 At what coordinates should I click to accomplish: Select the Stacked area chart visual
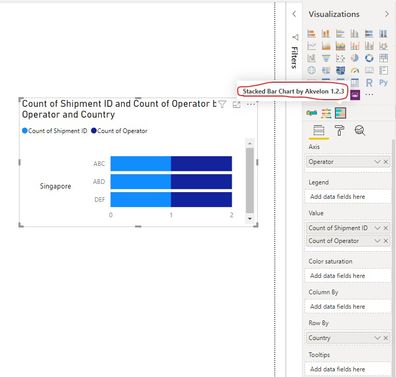[340, 46]
